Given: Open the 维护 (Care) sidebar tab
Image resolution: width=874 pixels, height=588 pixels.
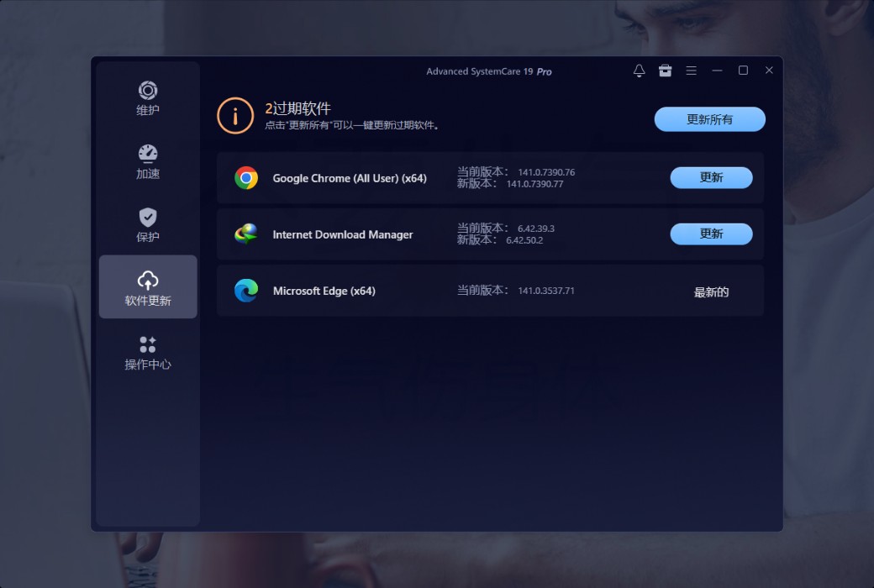Looking at the screenshot, I should (x=148, y=97).
